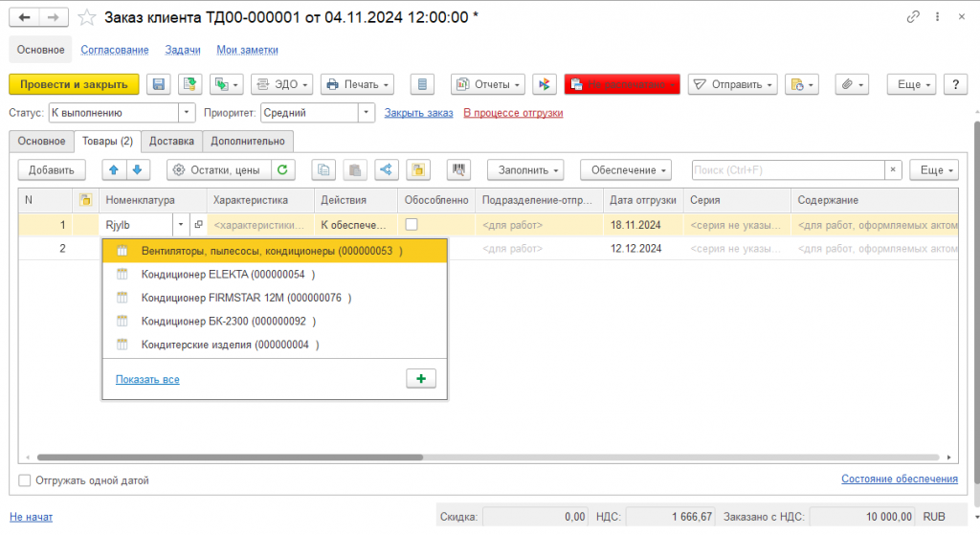Click the green plus create item button
Screen dimensions: 980x535
(x=421, y=379)
